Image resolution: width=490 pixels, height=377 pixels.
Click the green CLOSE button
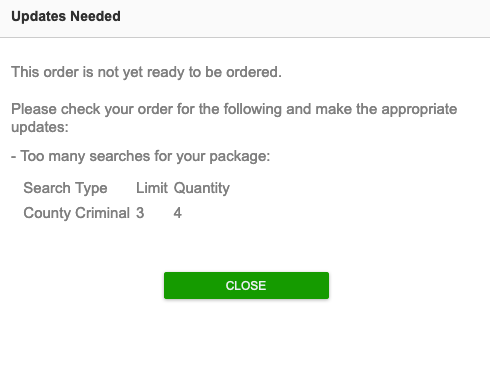(x=246, y=285)
